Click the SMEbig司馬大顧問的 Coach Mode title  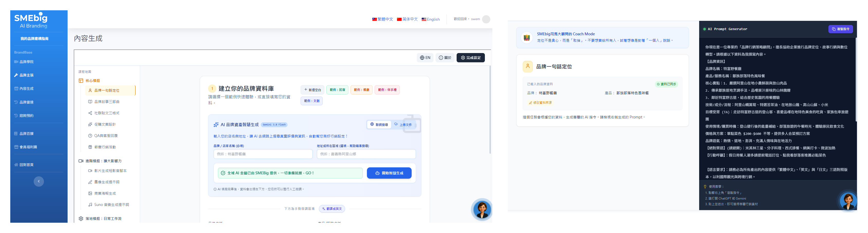click(566, 34)
